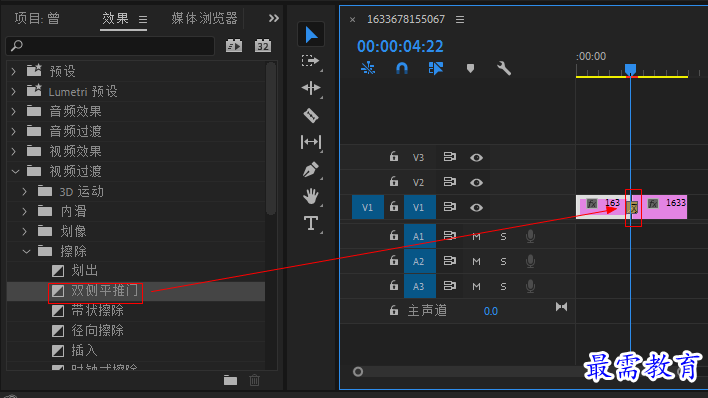Switch to 项目 panel tab
This screenshot has height=398, width=708.
tap(37, 18)
